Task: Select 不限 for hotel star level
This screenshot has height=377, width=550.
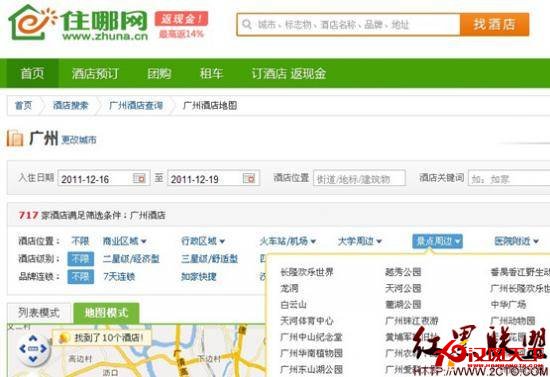Action: click(80, 259)
